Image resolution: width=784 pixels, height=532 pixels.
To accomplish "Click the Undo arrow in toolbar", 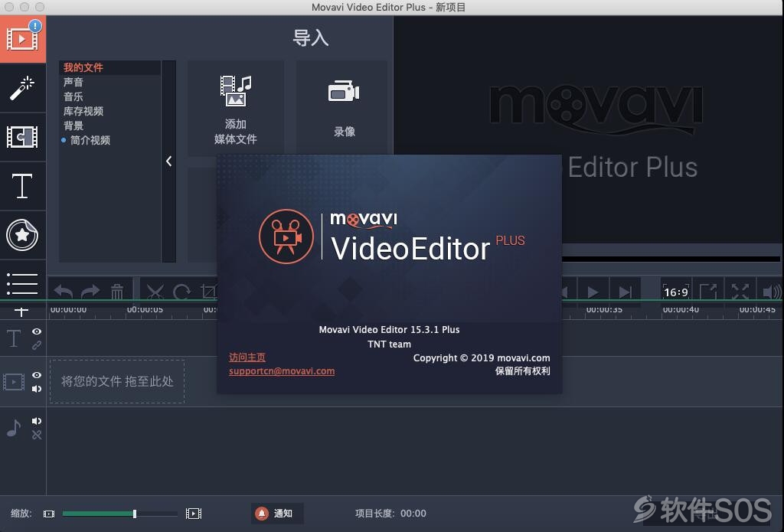I will coord(64,291).
